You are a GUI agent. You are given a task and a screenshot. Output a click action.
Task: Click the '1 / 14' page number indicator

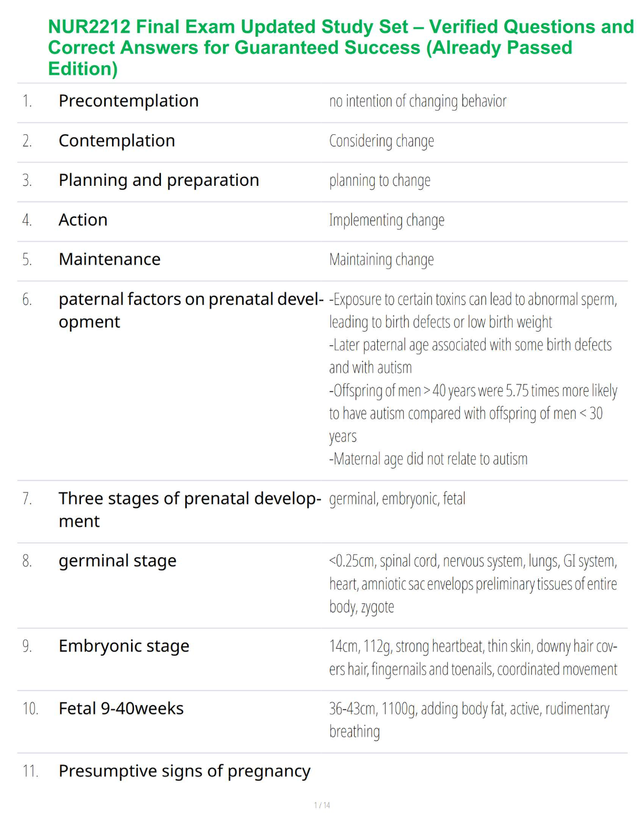tap(322, 805)
